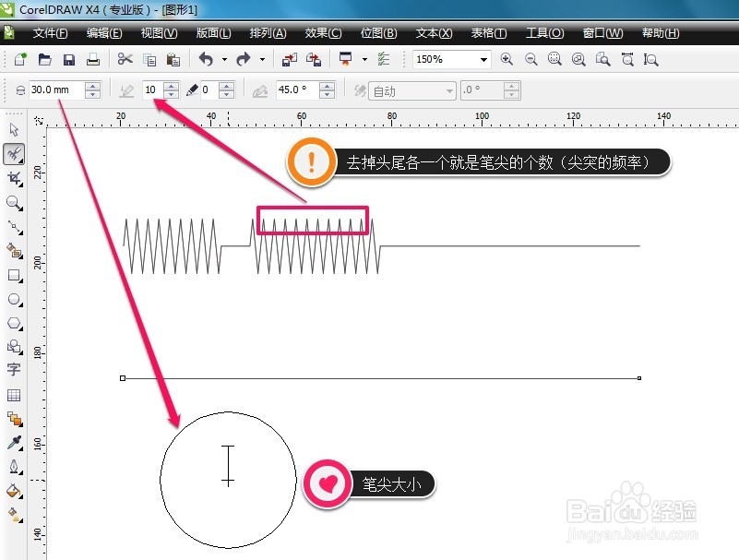
Task: Open the zoom level 150% dropdown
Action: coord(483,59)
